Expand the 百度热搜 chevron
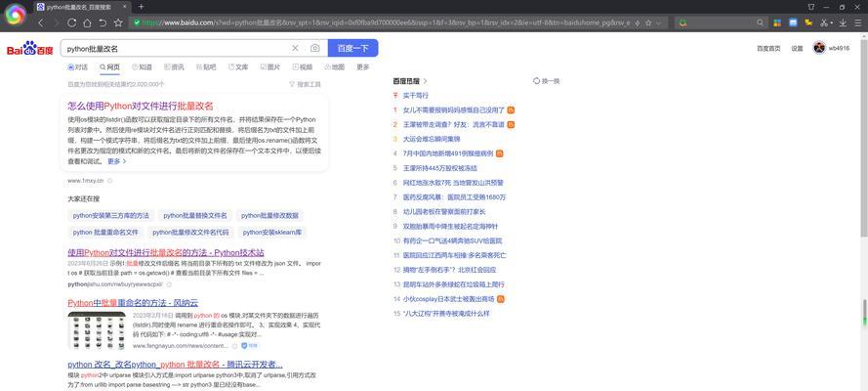Viewport: 868px width, 391px height. click(425, 81)
